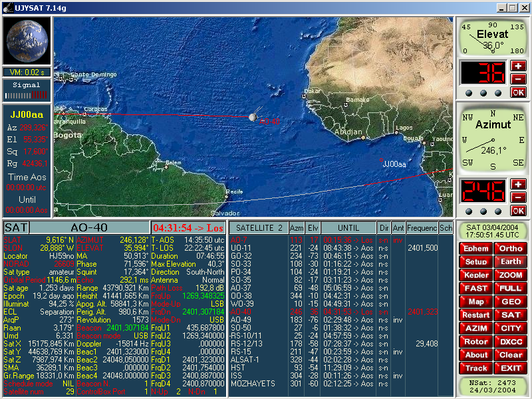Image resolution: width=532 pixels, height=399 pixels.
Task: Open the AZIM button
Action: [476, 328]
